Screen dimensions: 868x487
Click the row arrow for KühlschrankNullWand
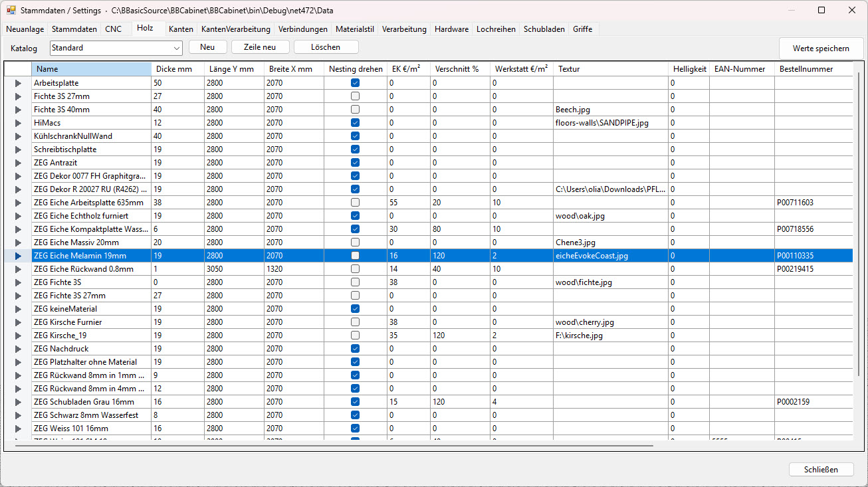click(x=18, y=136)
